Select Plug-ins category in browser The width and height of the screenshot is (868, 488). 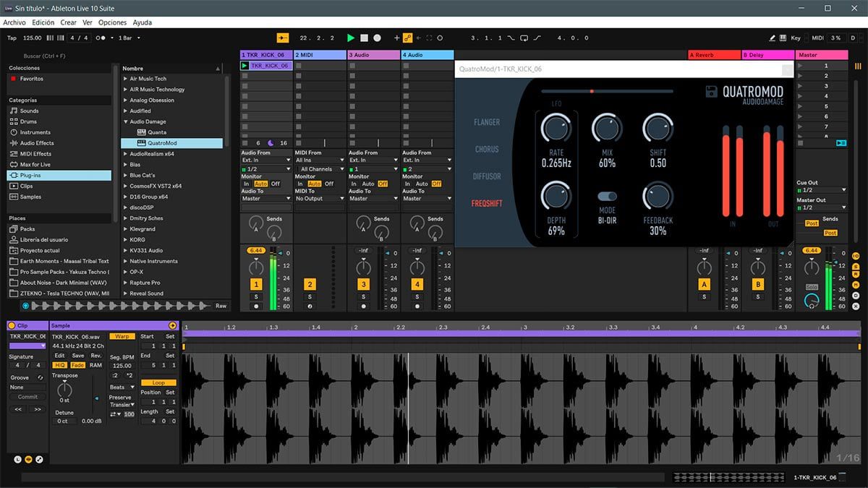pyautogui.click(x=59, y=175)
